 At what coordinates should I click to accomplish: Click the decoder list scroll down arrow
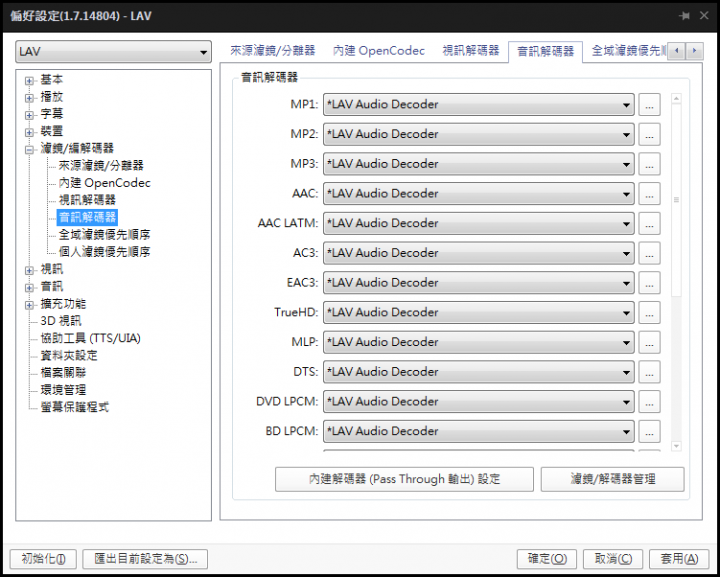pos(676,446)
